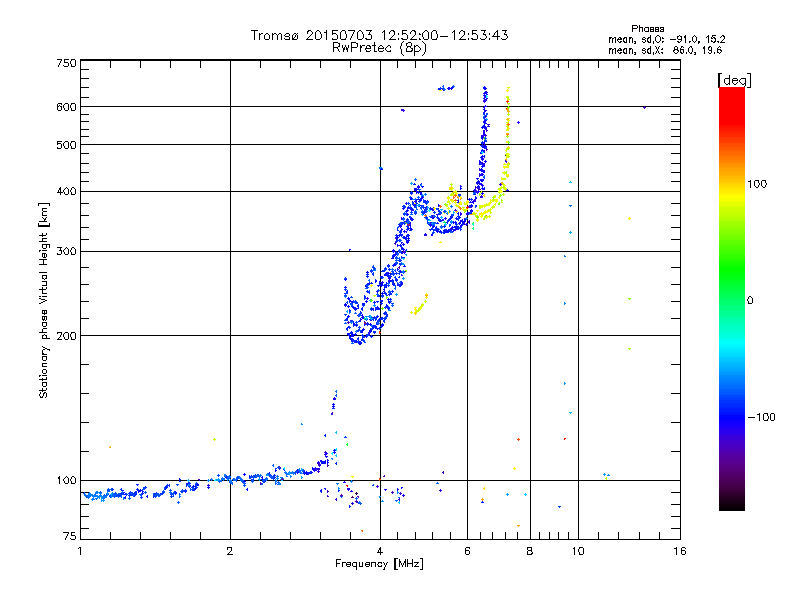
Task: Click the '100' colorbar tick label
Action: coord(757,184)
